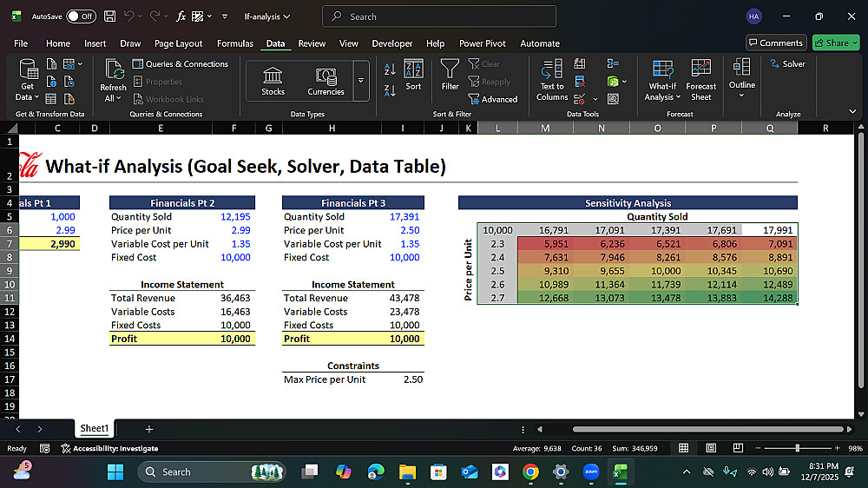This screenshot has width=868, height=488.
Task: Open Windows Start menu
Action: coord(115,472)
